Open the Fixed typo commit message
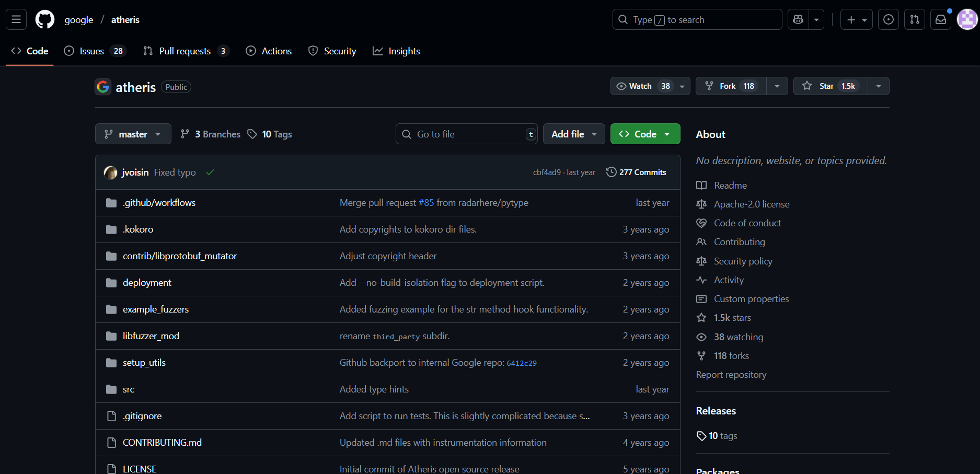This screenshot has height=474, width=980. (x=175, y=172)
